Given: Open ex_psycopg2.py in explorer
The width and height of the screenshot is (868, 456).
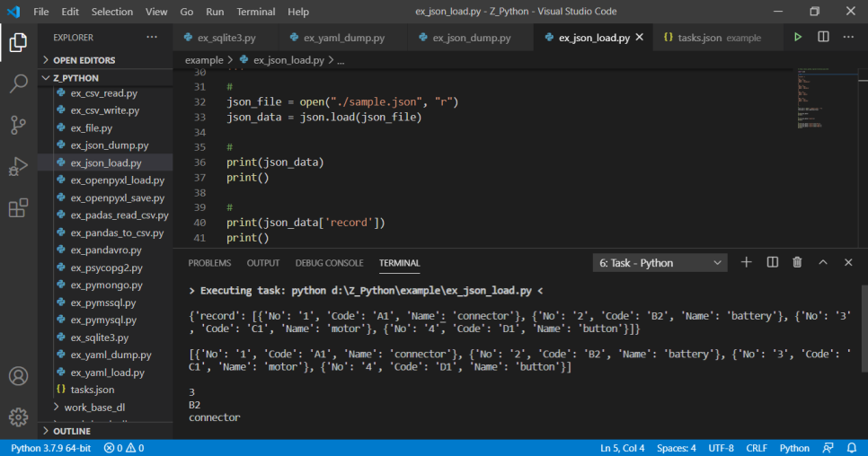Looking at the screenshot, I should click(x=105, y=267).
